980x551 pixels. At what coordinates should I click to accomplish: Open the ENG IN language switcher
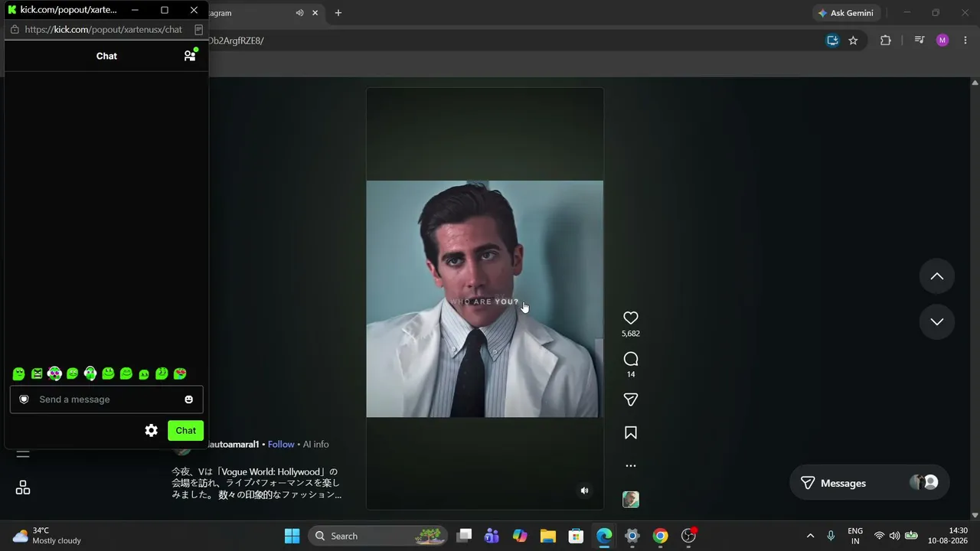coord(855,536)
